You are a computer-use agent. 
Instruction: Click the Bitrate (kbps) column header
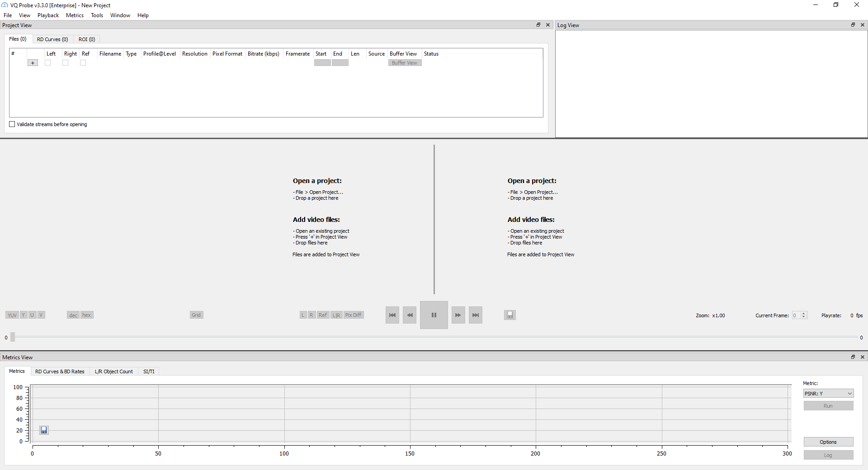pyautogui.click(x=264, y=54)
